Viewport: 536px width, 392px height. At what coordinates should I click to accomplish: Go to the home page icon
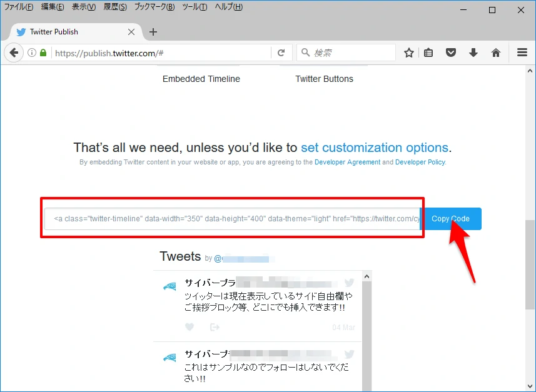point(495,53)
